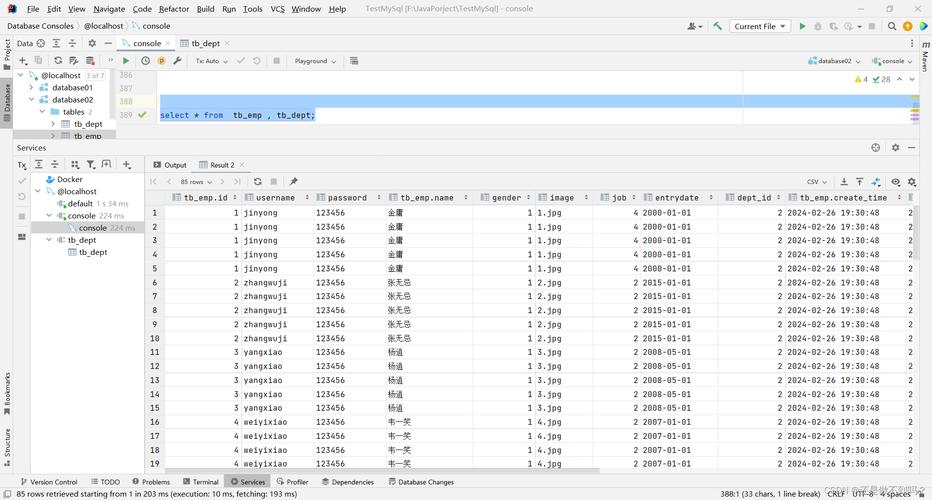The image size is (932, 500).
Task: Sort by the username column header
Action: (275, 198)
